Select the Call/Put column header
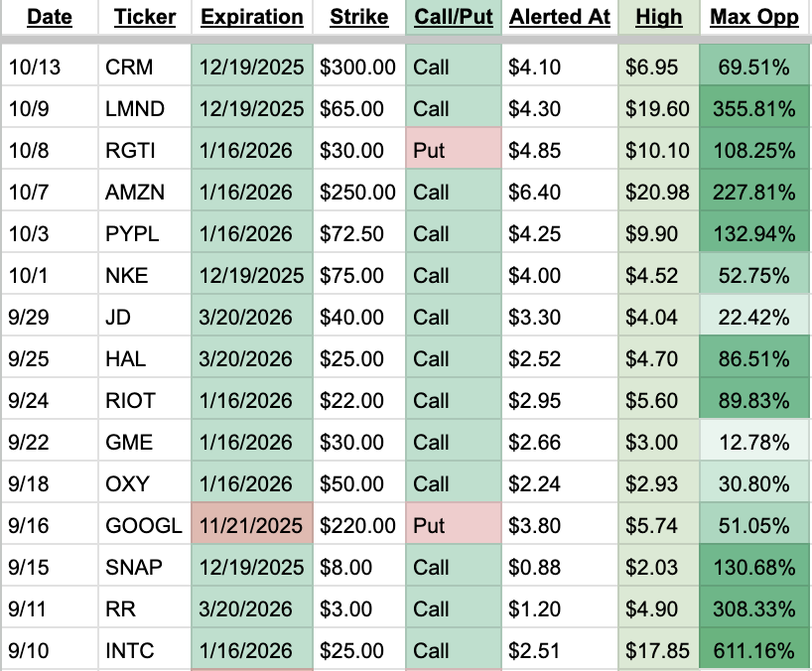The width and height of the screenshot is (812, 671). tap(454, 17)
